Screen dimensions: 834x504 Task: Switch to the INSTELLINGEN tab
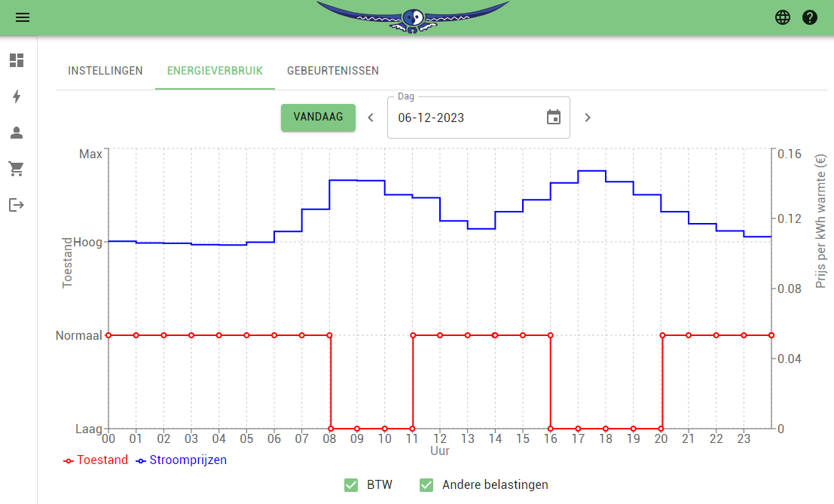pos(105,70)
